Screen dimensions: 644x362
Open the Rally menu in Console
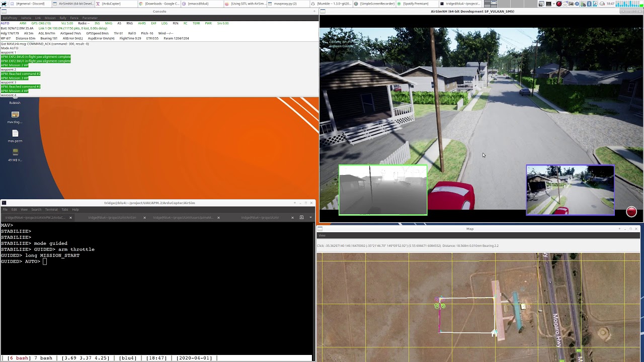pyautogui.click(x=63, y=18)
